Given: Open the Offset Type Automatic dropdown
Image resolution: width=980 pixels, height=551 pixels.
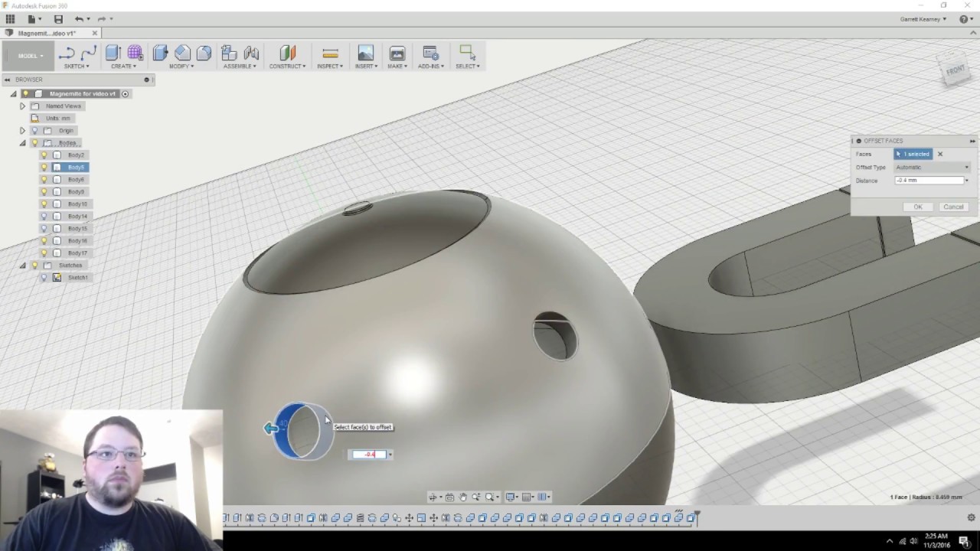Looking at the screenshot, I should [x=932, y=168].
